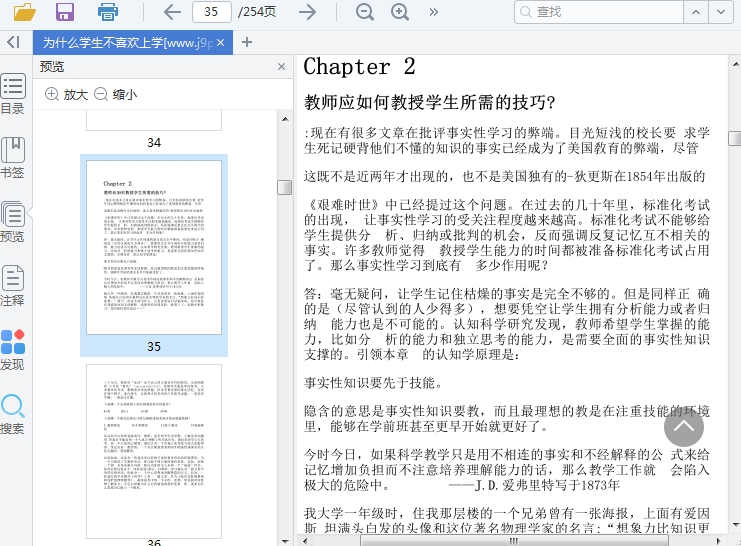Open the 注释 annotations panel
Viewport: 741px width, 546px height.
pos(13,286)
